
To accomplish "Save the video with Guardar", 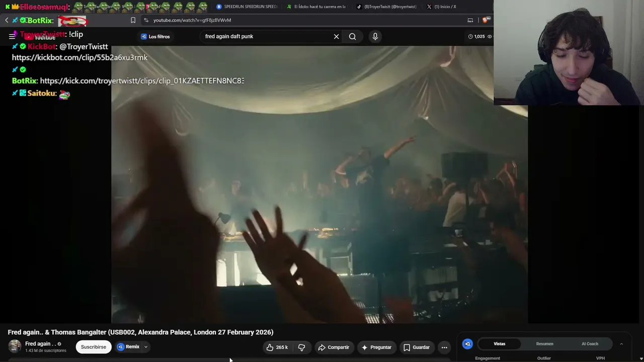I will tap(417, 347).
